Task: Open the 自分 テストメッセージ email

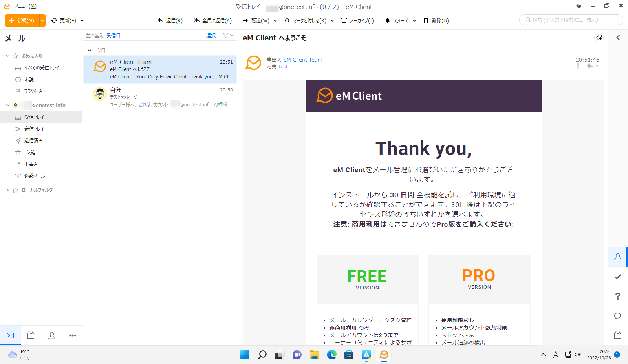Action: tap(160, 97)
